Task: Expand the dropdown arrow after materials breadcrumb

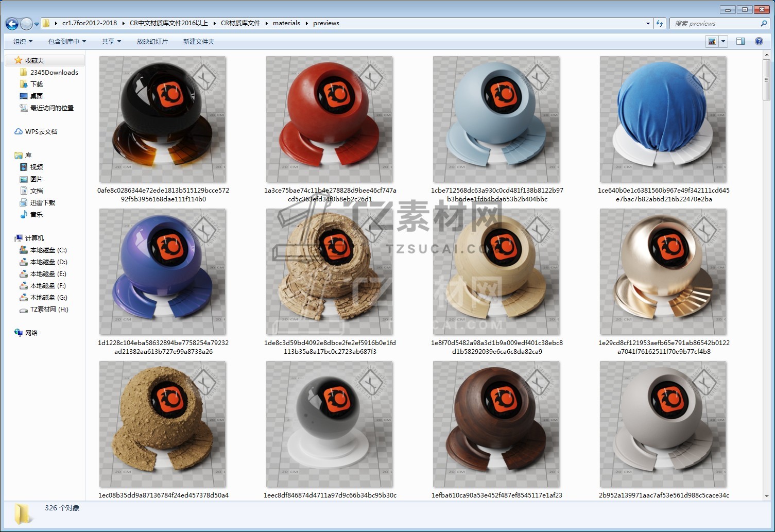Action: coord(307,23)
